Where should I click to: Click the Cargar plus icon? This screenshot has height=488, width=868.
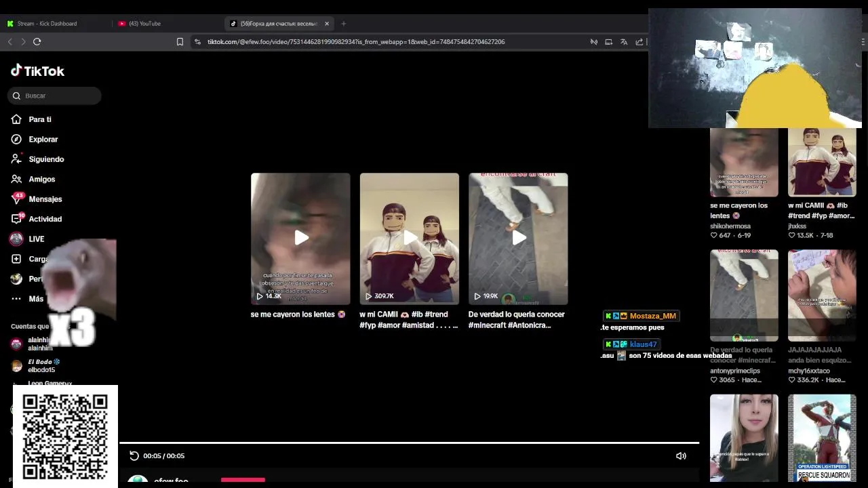16,259
